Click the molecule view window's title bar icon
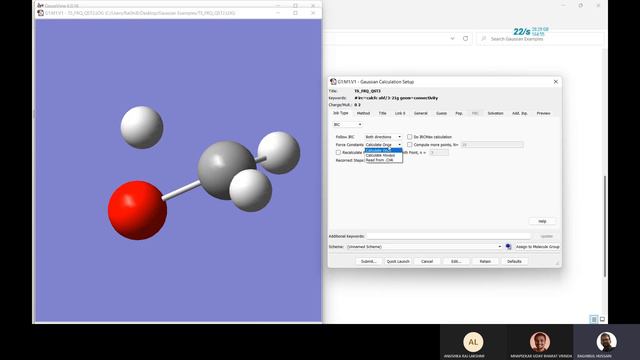 click(40, 13)
